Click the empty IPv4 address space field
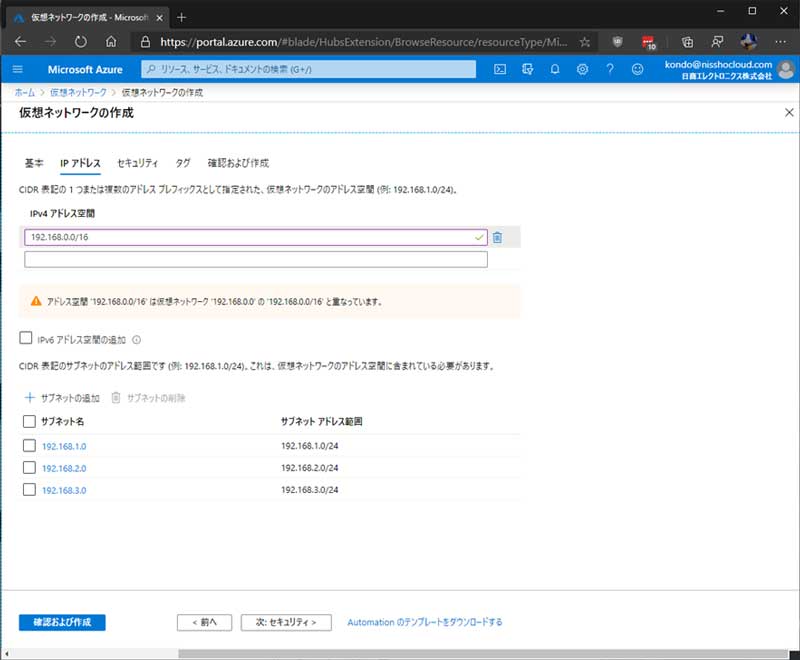 coord(255,260)
